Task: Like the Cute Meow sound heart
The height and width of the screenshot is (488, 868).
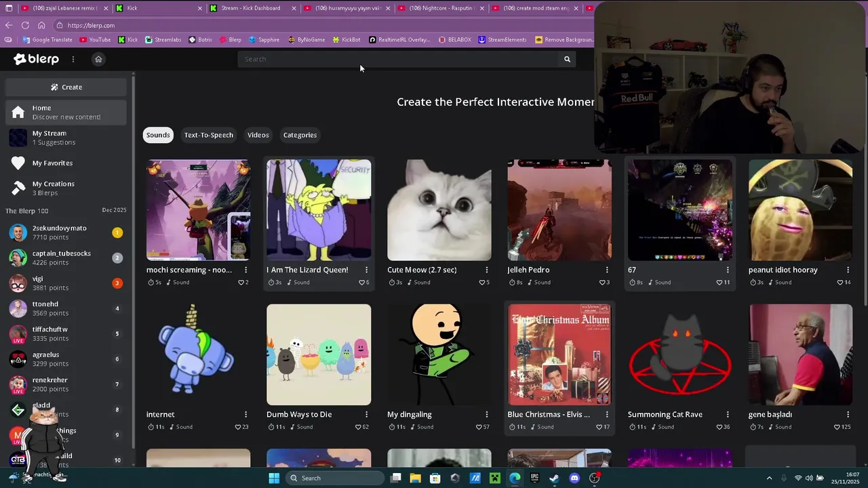Action: coord(481,283)
